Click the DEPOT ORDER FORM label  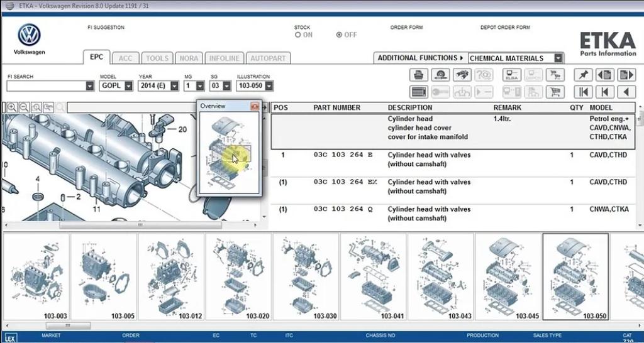(x=505, y=28)
